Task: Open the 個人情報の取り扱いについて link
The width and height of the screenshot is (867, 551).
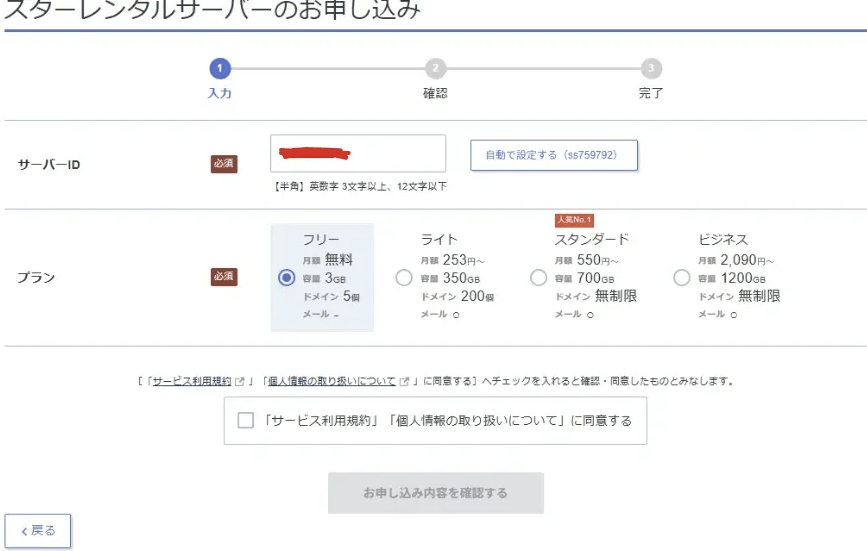Action: 331,381
